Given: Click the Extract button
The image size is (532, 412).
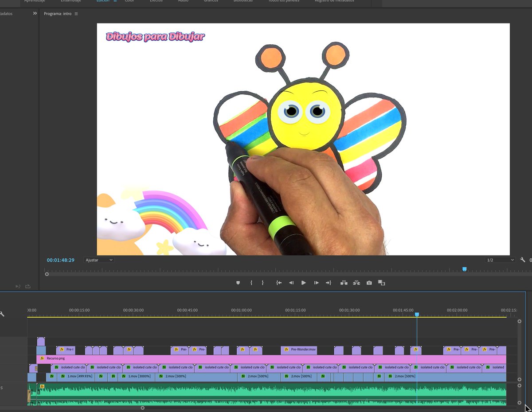Looking at the screenshot, I should point(356,283).
